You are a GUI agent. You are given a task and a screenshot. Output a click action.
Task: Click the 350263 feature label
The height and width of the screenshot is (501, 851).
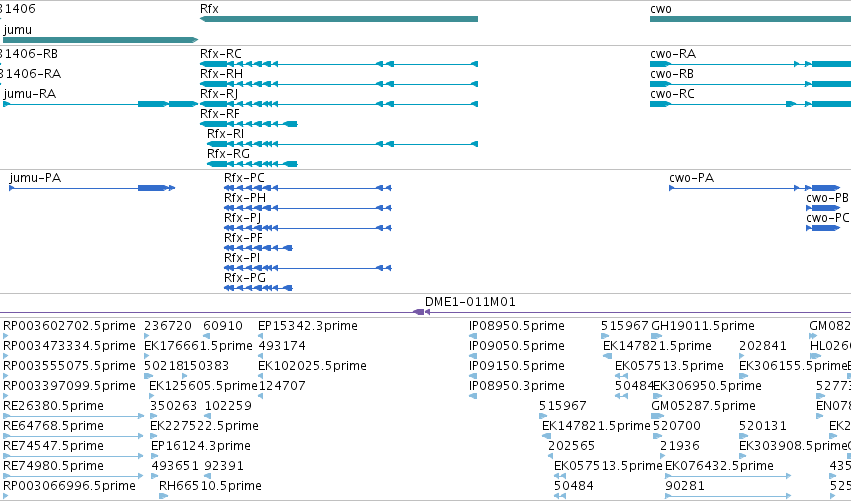pos(174,406)
